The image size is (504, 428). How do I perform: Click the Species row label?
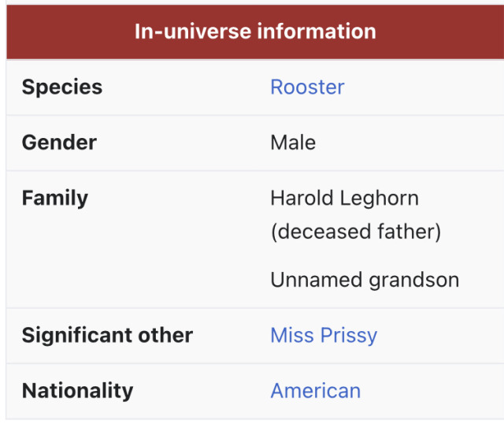62,87
